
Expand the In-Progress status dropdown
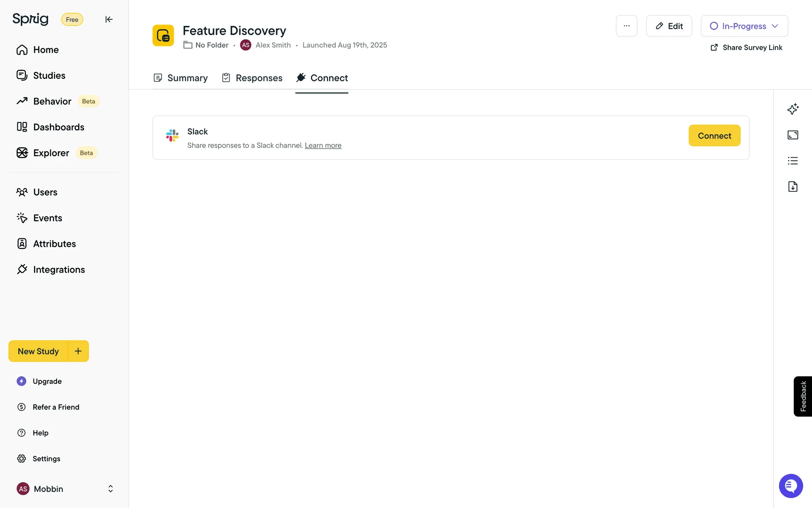coord(744,26)
